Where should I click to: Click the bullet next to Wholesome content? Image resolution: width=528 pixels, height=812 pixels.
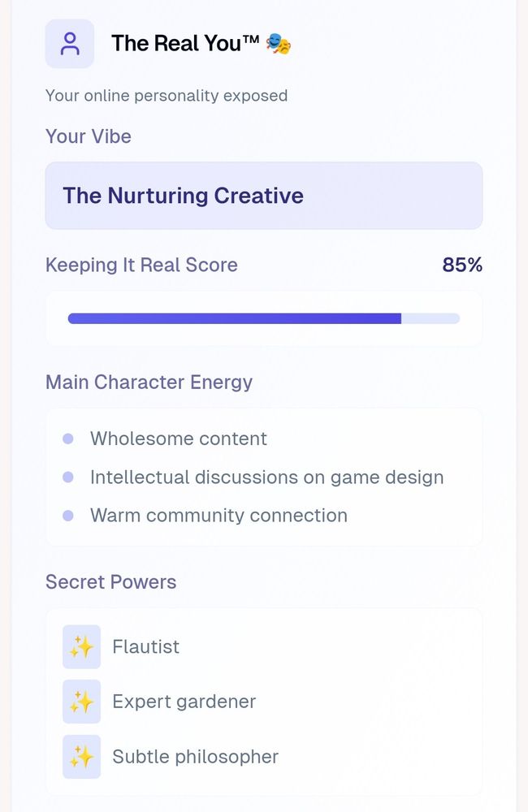point(67,438)
